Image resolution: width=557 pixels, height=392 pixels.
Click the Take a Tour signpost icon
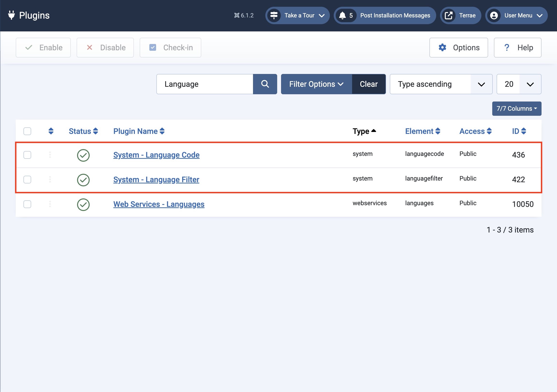274,15
